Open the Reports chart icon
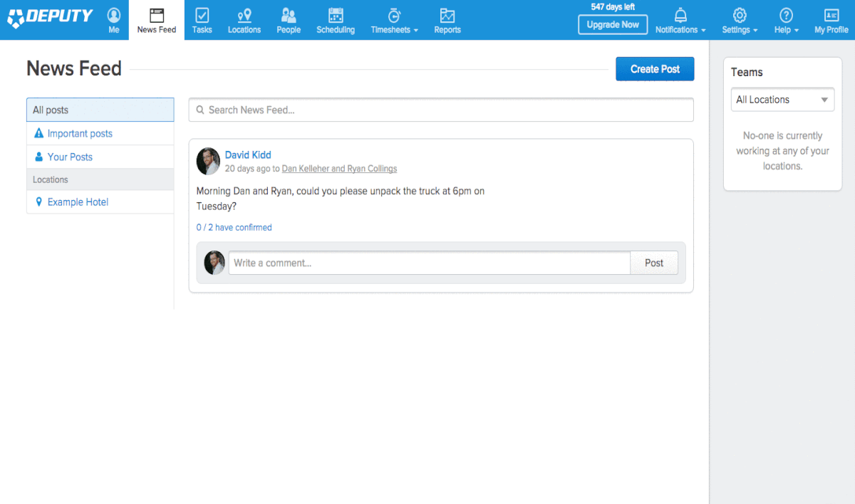The width and height of the screenshot is (855, 504). click(x=447, y=16)
